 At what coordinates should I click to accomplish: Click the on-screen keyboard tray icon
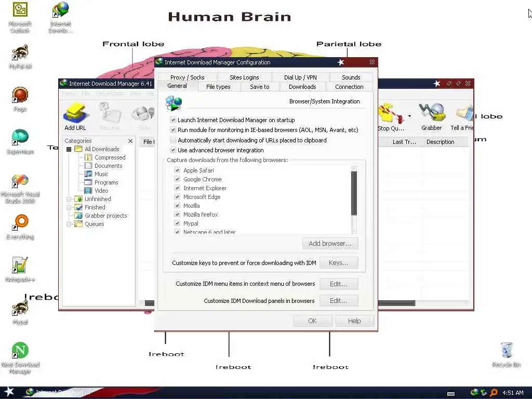coord(451,394)
